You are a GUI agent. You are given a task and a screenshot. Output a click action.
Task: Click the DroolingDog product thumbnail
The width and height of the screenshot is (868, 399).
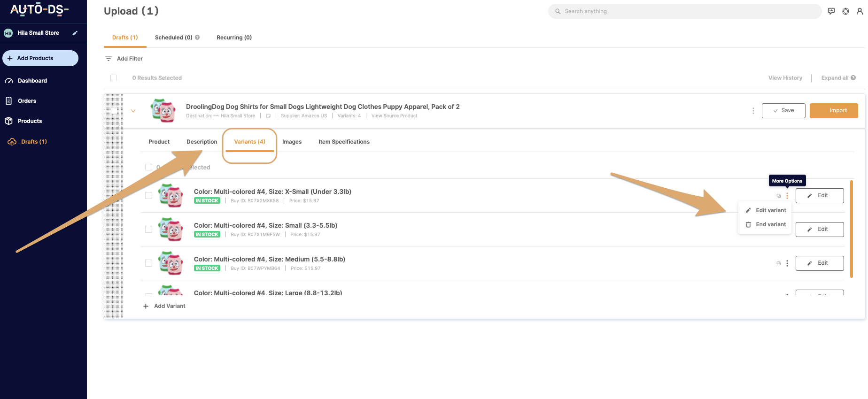pyautogui.click(x=163, y=111)
